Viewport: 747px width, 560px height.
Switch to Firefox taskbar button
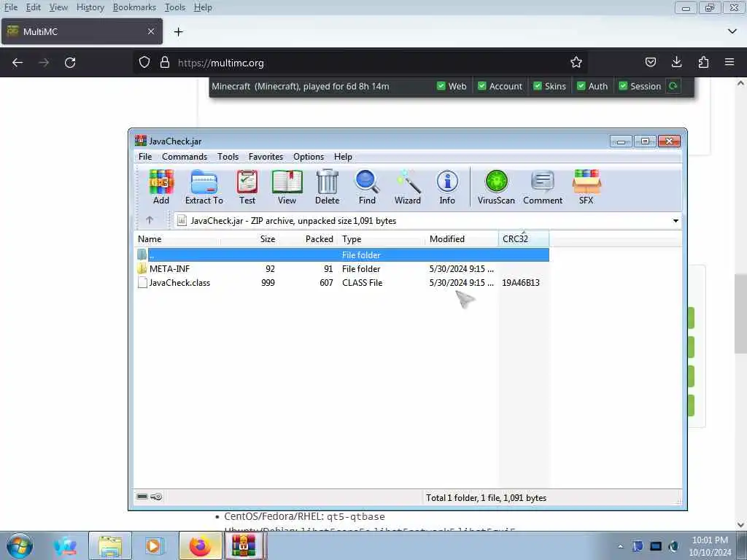click(x=200, y=546)
